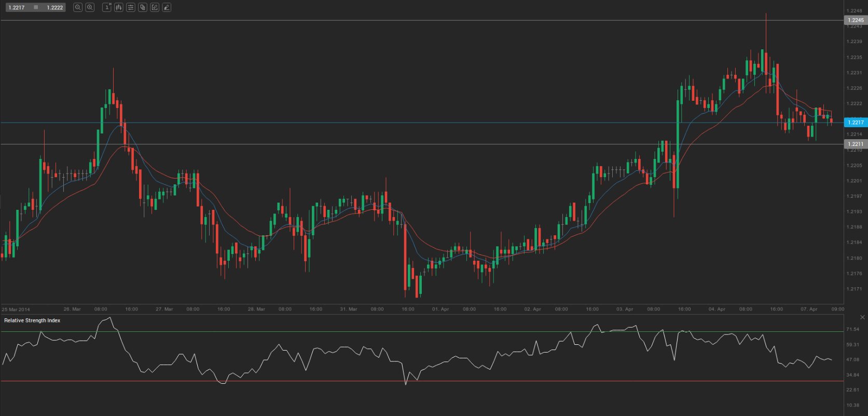Open the indicators settings sliders icon
The height and width of the screenshot is (416, 868).
131,7
